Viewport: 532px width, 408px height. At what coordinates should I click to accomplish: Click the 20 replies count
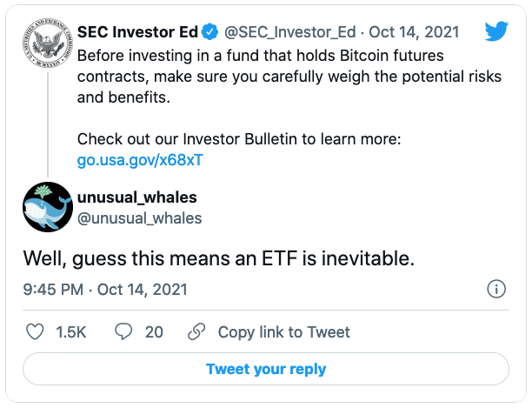tap(154, 331)
